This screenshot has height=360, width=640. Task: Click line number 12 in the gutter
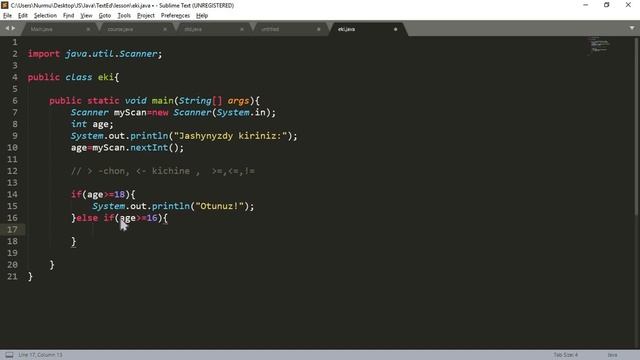point(12,171)
